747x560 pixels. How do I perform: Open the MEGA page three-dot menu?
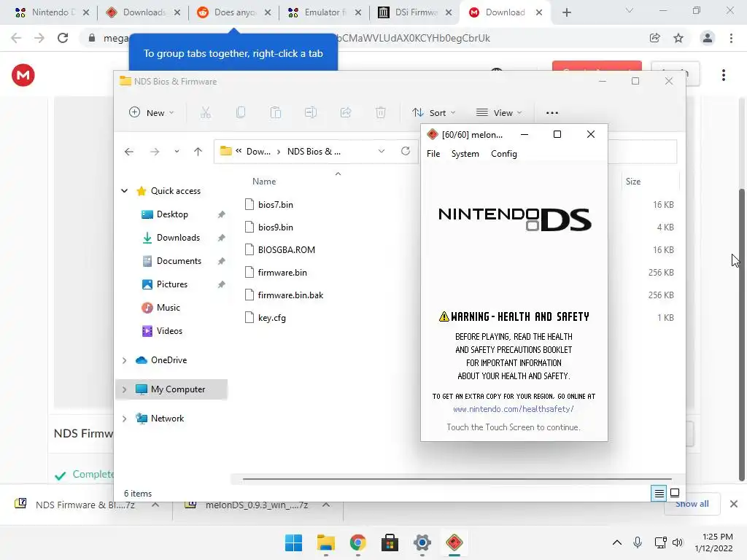[723, 75]
